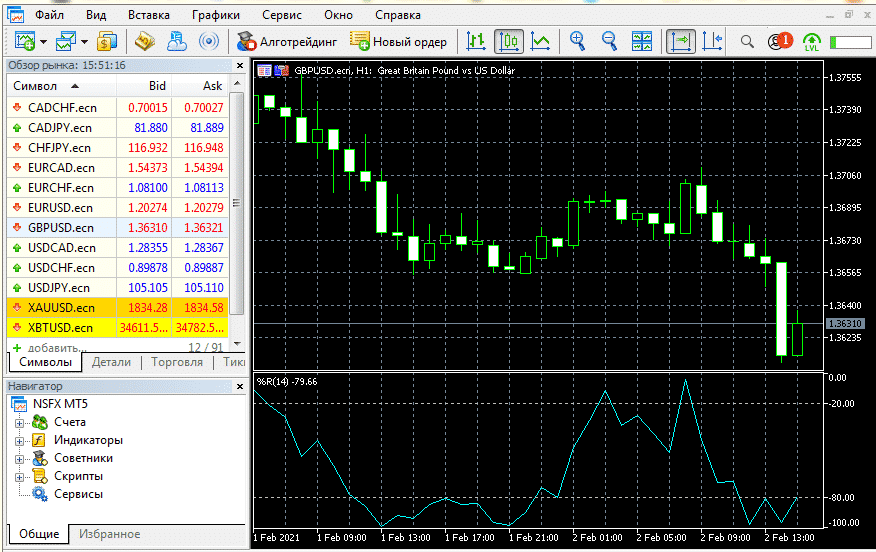876x552 pixels.
Task: Open the Вид menu
Action: click(96, 15)
